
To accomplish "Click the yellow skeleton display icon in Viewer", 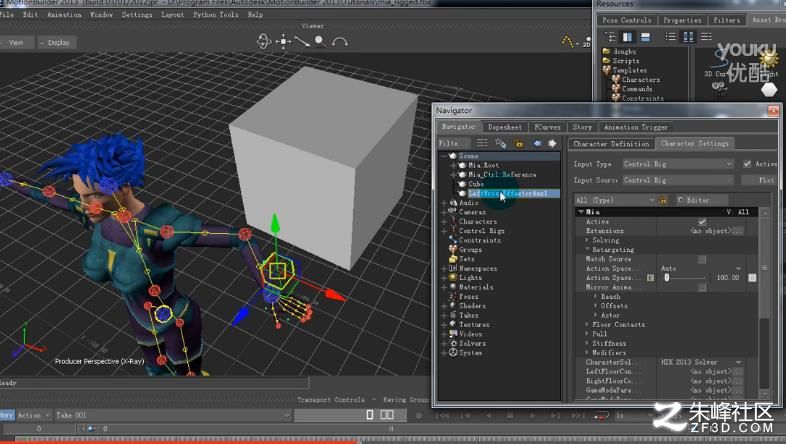I will 567,41.
